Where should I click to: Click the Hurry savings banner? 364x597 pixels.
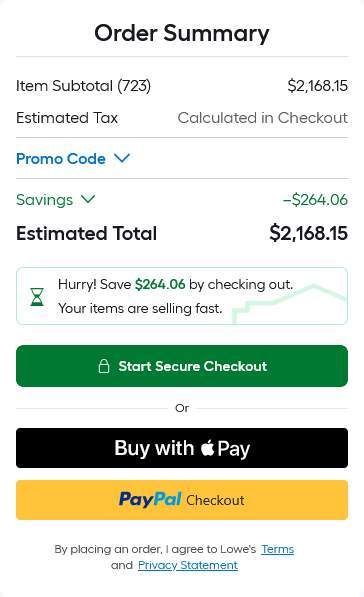coord(182,296)
